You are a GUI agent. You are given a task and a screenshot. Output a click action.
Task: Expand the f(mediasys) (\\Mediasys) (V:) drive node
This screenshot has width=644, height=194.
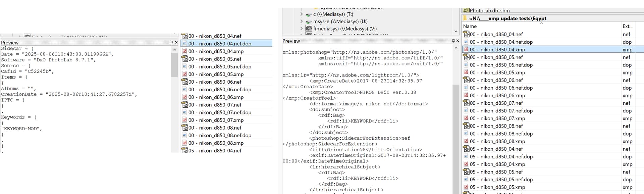302,29
